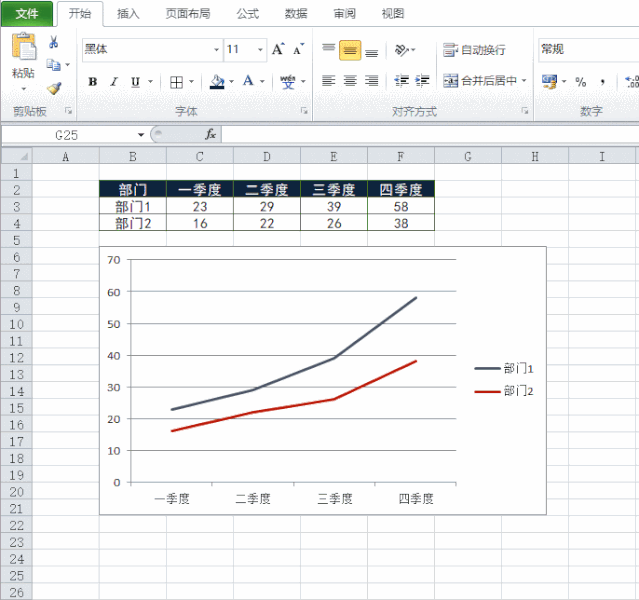This screenshot has height=600, width=639.
Task: Set bottom vertical alignment
Action: [x=371, y=51]
